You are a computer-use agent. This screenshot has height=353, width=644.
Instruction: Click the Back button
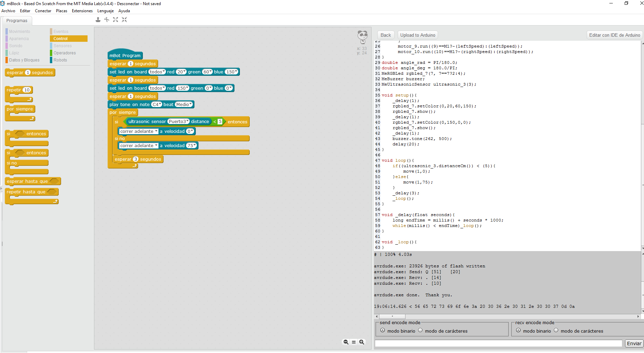point(386,35)
